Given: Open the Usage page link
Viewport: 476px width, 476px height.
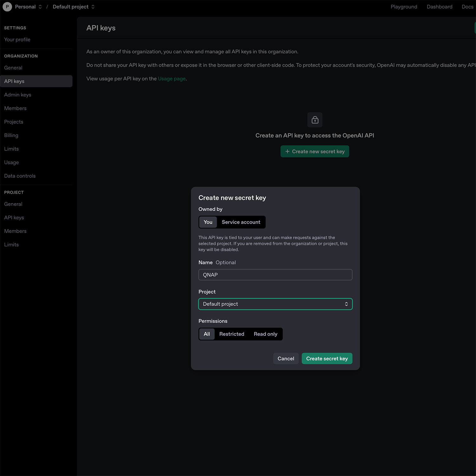Looking at the screenshot, I should pyautogui.click(x=172, y=79).
